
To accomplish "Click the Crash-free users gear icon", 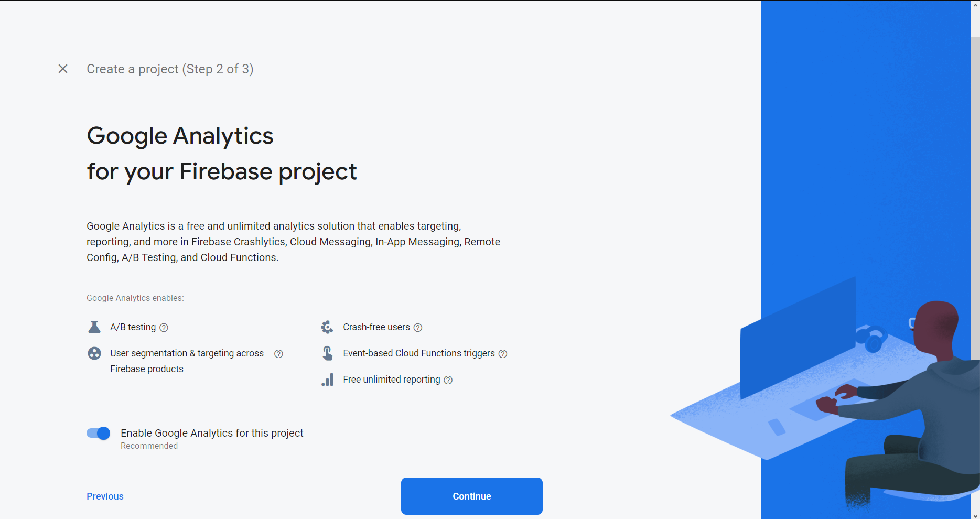I will (x=327, y=327).
